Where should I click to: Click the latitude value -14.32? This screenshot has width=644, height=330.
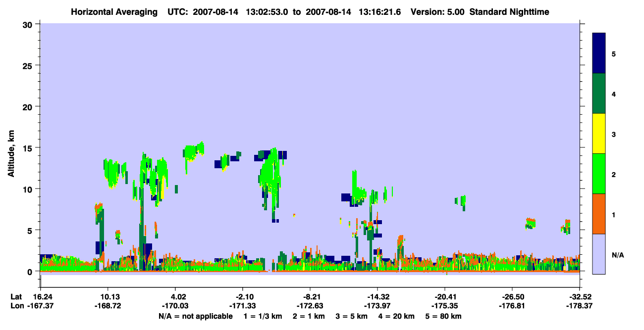(377, 297)
